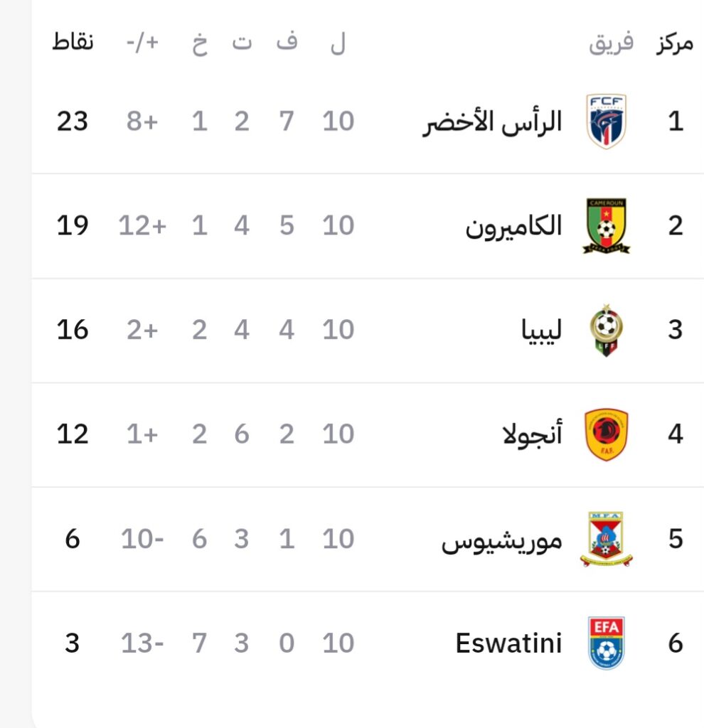
Task: Open the الكاميرون team page
Action: click(x=513, y=226)
